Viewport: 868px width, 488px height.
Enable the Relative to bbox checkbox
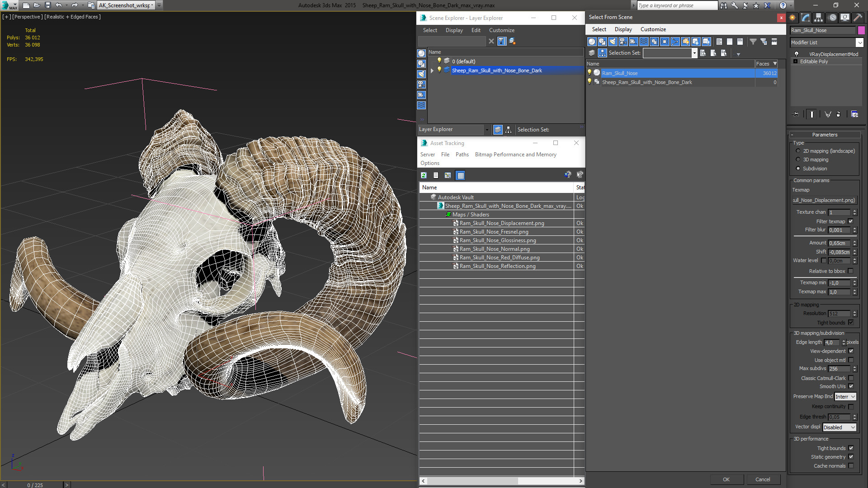851,271
